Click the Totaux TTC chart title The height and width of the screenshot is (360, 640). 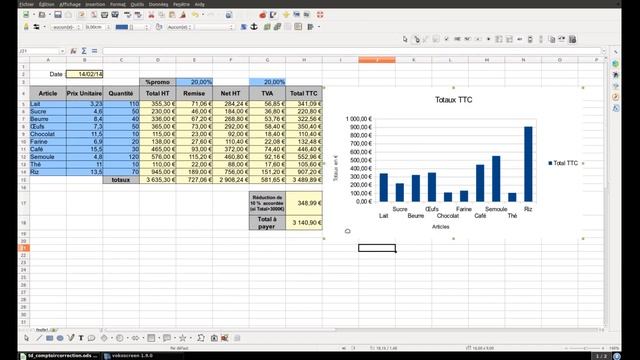pos(453,100)
